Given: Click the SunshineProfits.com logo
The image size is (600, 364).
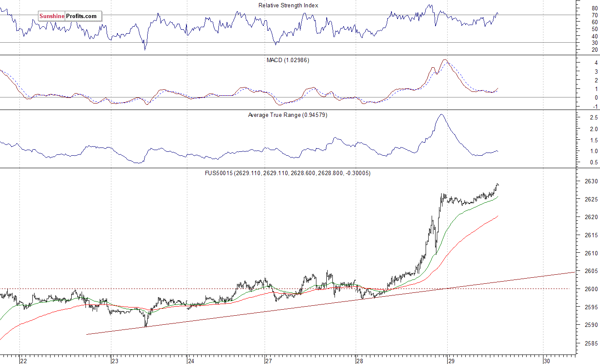Looking at the screenshot, I should point(70,16).
